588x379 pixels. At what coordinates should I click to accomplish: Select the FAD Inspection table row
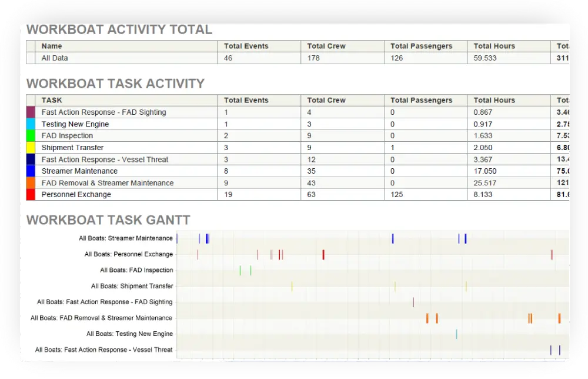298,135
